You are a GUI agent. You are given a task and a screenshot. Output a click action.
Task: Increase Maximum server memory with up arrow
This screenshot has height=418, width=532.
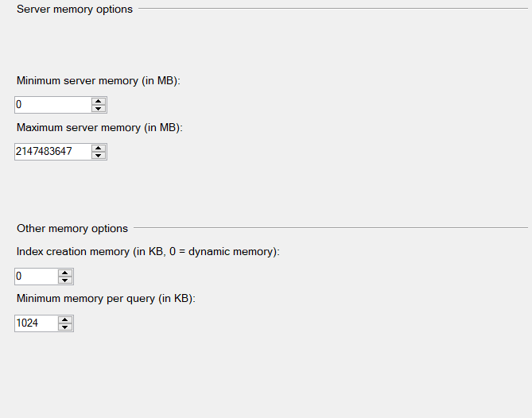click(x=99, y=148)
